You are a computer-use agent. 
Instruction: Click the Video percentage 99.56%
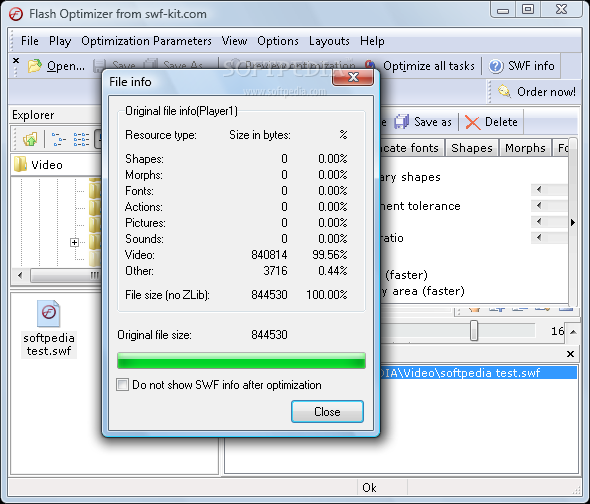(330, 255)
